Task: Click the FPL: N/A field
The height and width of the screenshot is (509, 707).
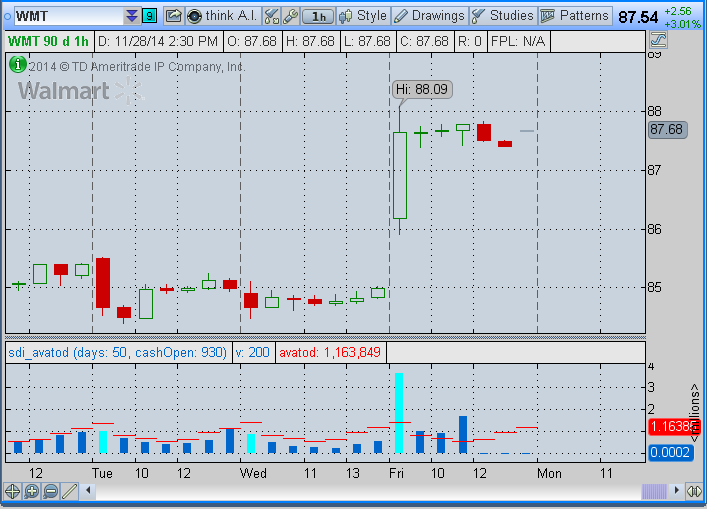Action: tap(518, 41)
